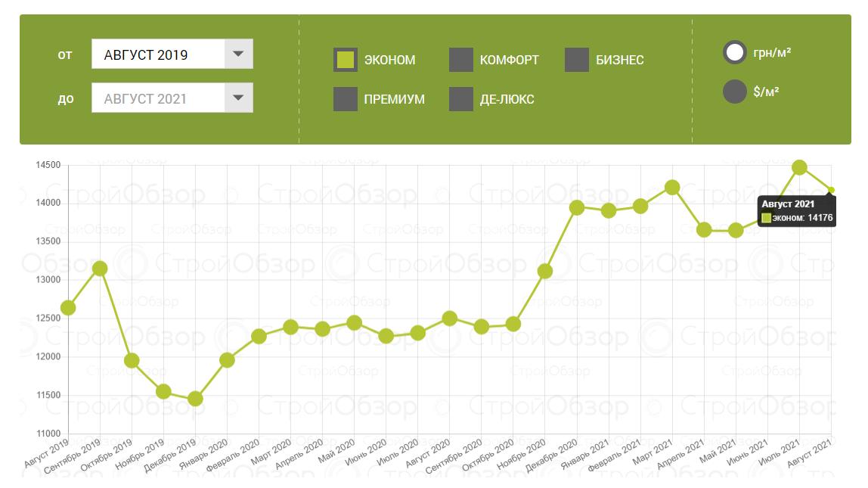Screen dimensions: 868x488
Task: Click the АВГУСТ 2019 start date field
Action: click(159, 54)
